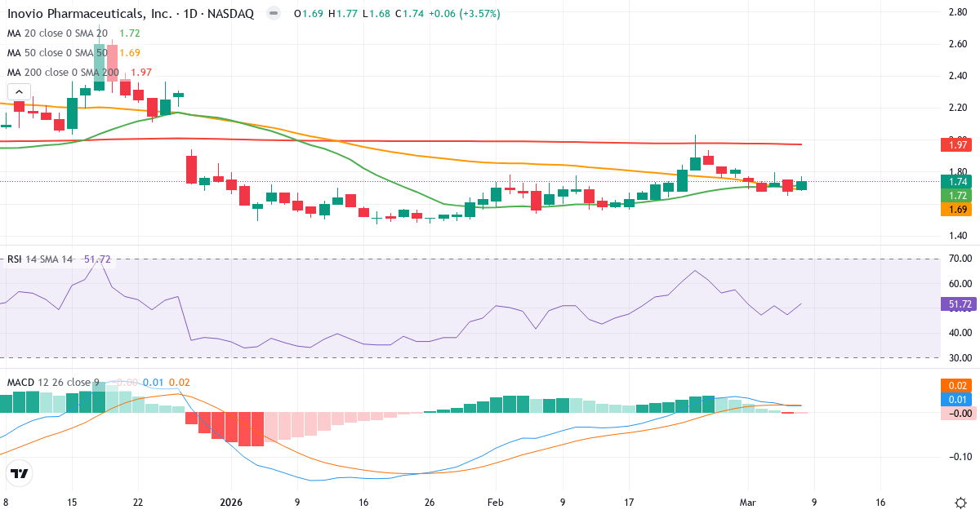Click Mar on the time axis
The width and height of the screenshot is (980, 514).
pyautogui.click(x=747, y=503)
